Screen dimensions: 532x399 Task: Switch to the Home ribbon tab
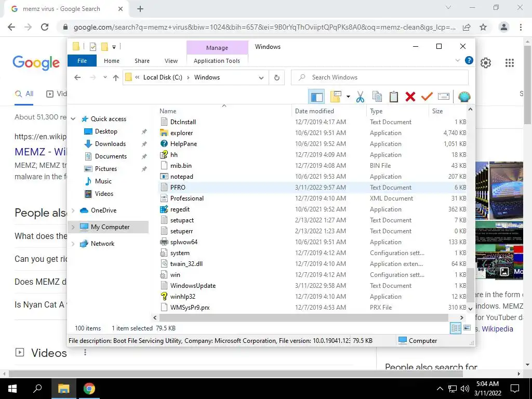pos(112,61)
